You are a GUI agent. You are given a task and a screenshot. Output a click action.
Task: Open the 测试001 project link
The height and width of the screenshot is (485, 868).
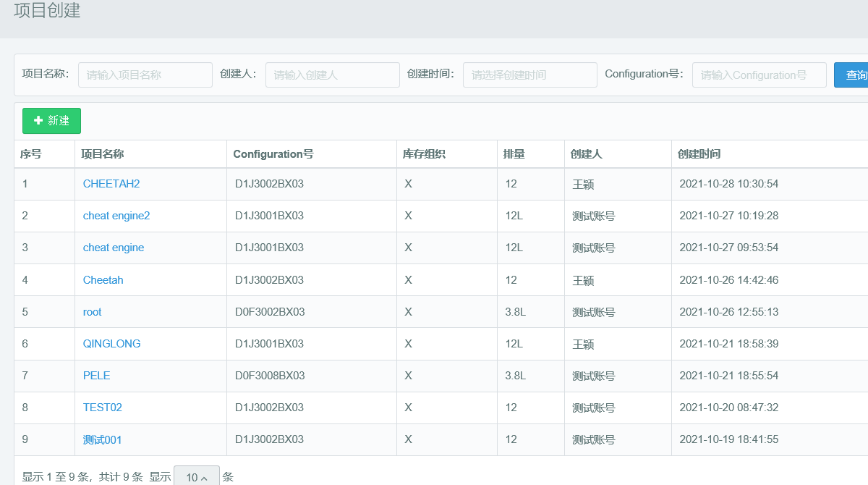(x=103, y=439)
